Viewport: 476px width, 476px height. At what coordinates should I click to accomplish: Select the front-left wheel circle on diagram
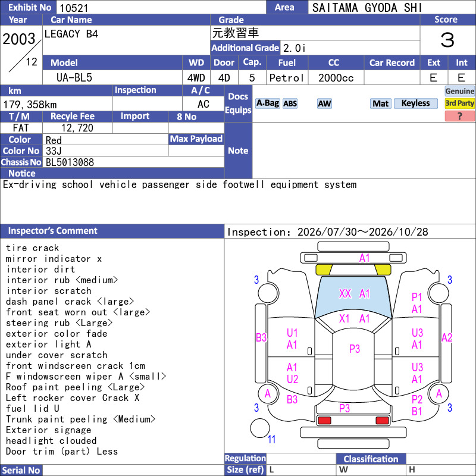coord(268,293)
